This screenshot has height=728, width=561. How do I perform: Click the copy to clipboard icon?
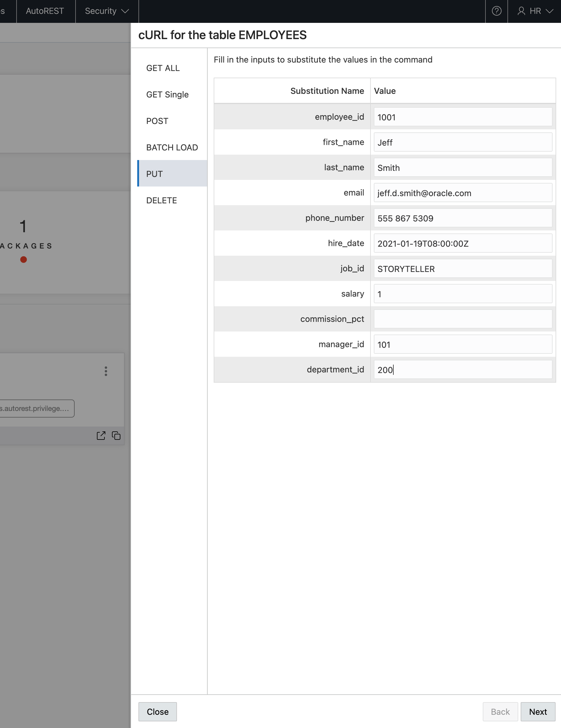tap(116, 436)
